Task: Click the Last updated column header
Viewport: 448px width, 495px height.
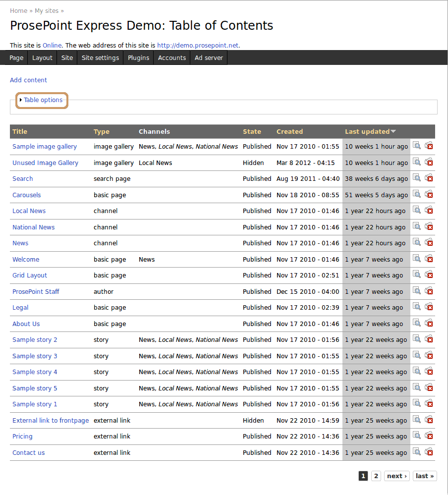Action: tap(367, 132)
